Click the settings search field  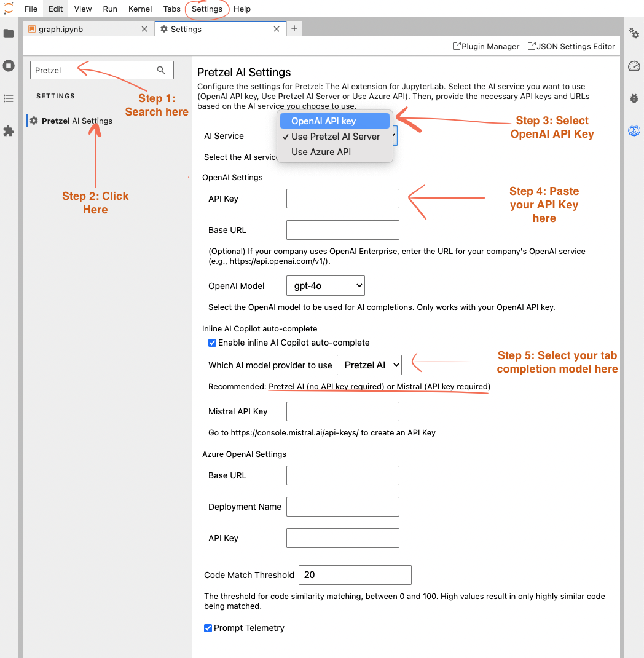coord(101,70)
